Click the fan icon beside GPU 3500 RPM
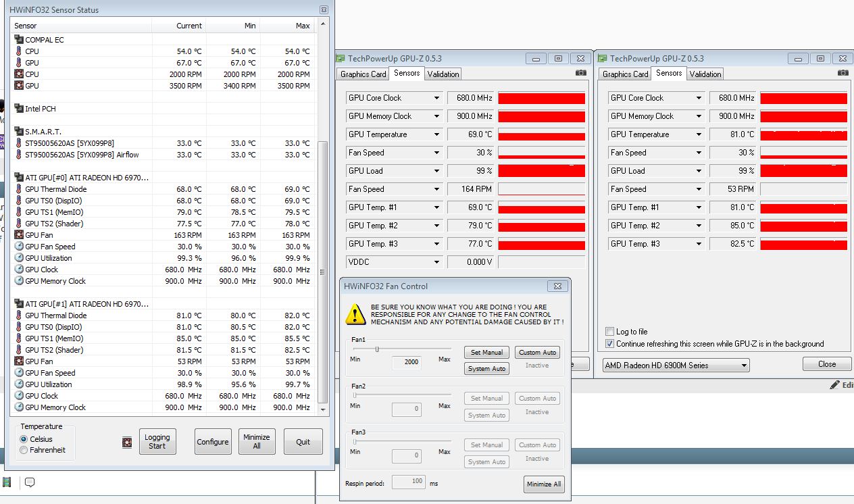The width and height of the screenshot is (854, 504). (x=19, y=86)
